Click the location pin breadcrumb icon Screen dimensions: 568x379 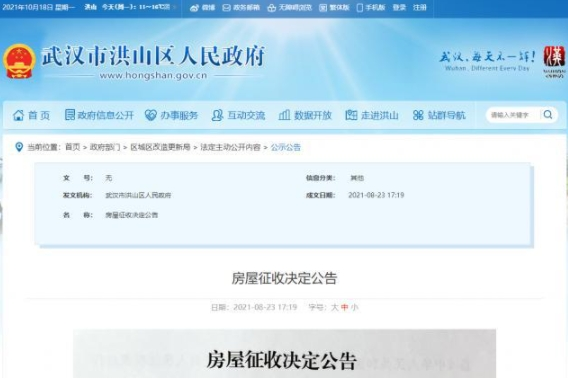click(19, 147)
